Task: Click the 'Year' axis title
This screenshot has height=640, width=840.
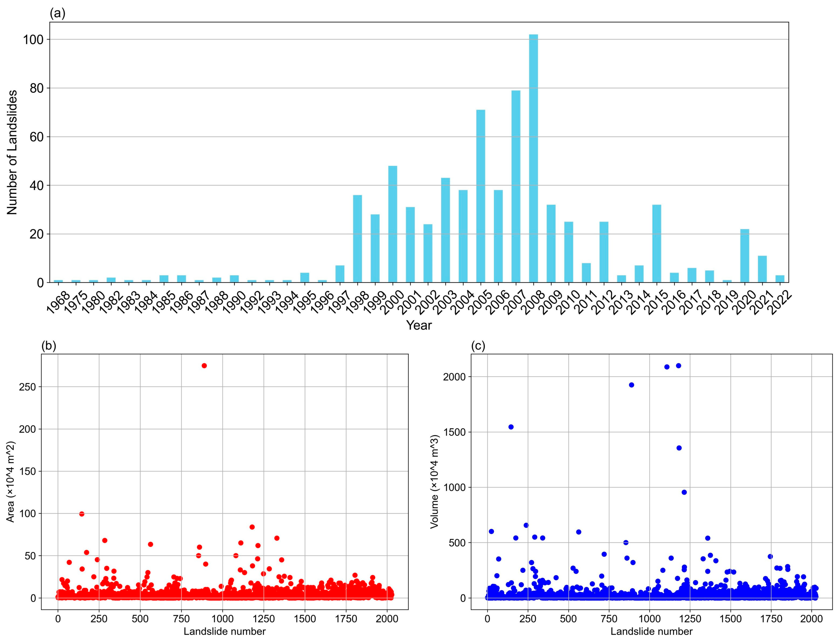Action: (x=419, y=325)
